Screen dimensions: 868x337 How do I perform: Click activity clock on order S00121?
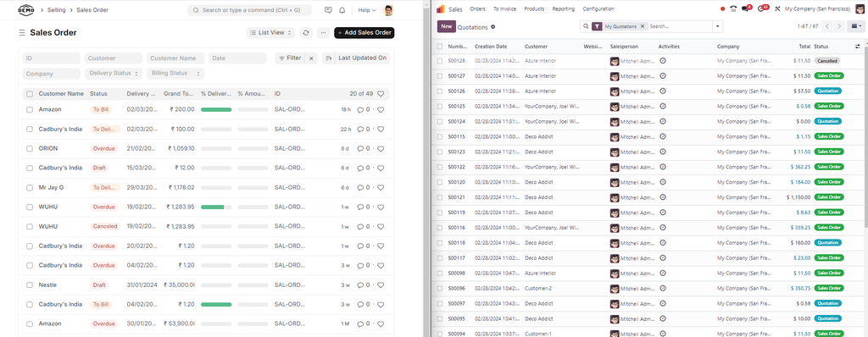[x=663, y=196]
